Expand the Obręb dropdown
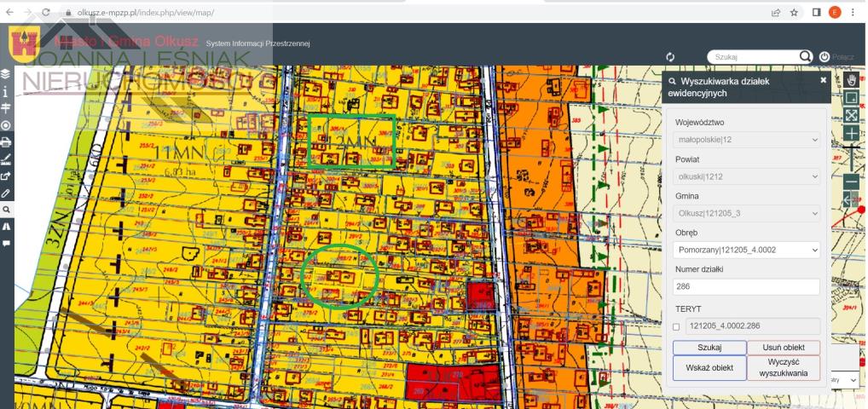 746,251
